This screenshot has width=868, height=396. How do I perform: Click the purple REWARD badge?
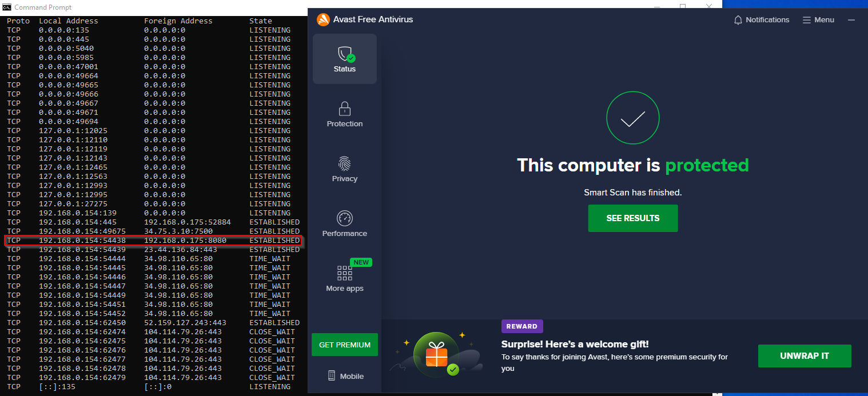tap(521, 326)
